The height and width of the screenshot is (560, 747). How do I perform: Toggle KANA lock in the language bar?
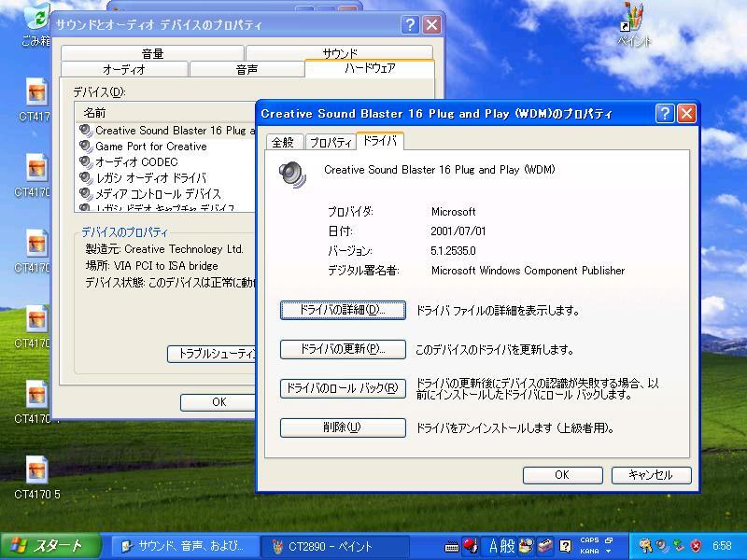[x=589, y=552]
